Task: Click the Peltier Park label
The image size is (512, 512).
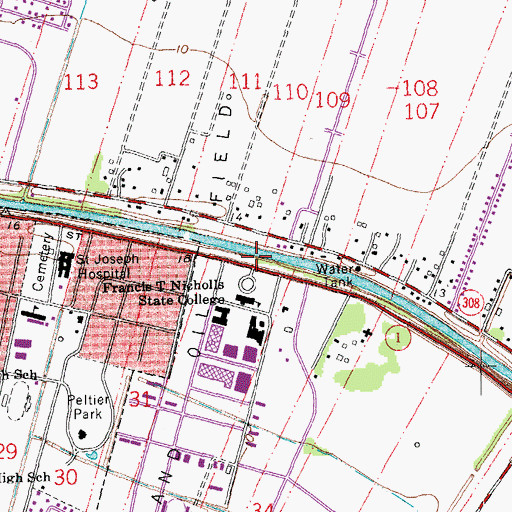Action: click(88, 407)
